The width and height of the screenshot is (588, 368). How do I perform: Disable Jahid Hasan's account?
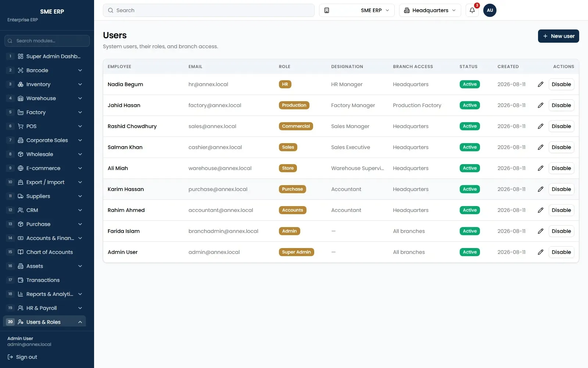coord(561,105)
